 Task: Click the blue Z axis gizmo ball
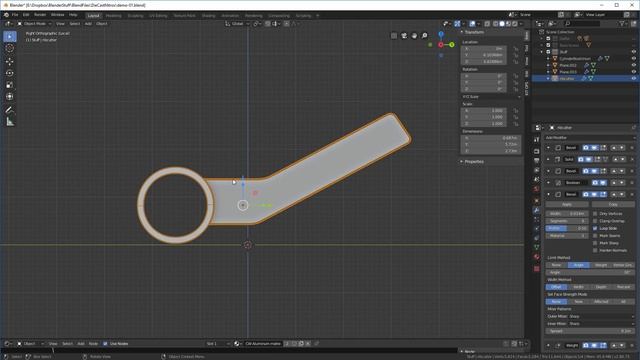(x=441, y=34)
